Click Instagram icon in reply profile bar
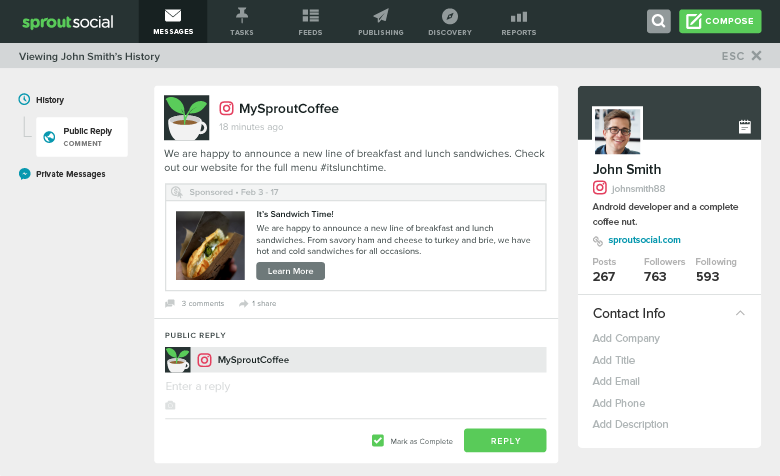The height and width of the screenshot is (476, 780). tap(204, 360)
